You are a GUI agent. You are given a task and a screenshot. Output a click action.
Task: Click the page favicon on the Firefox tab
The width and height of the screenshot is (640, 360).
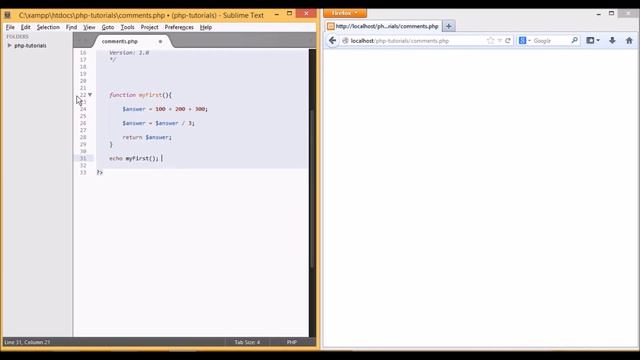coord(331,26)
